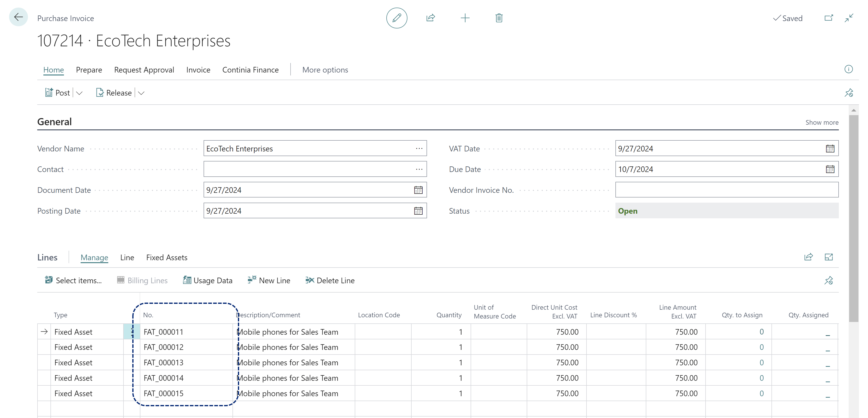The width and height of the screenshot is (868, 418).
Task: Click Type cell of FAT_000014 row
Action: coord(87,378)
